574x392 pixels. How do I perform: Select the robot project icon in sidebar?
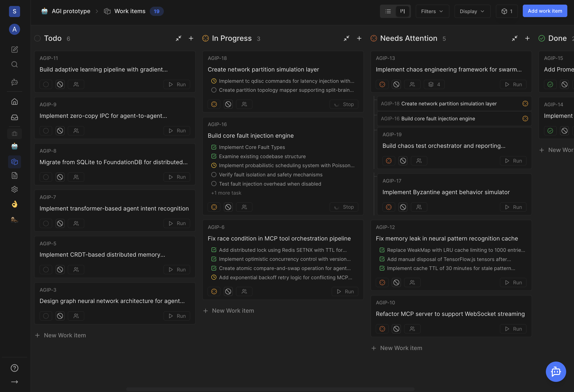pos(15,146)
